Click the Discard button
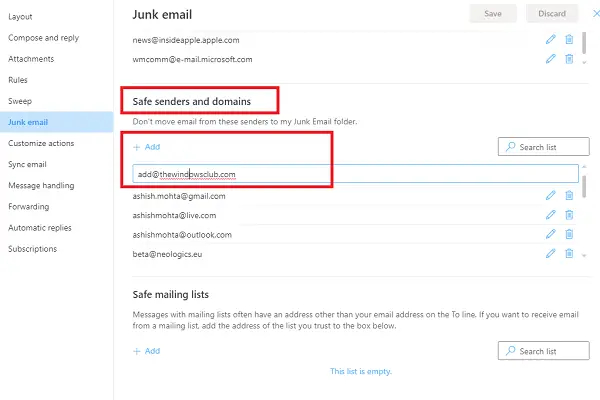This screenshot has width=600, height=400. click(552, 13)
